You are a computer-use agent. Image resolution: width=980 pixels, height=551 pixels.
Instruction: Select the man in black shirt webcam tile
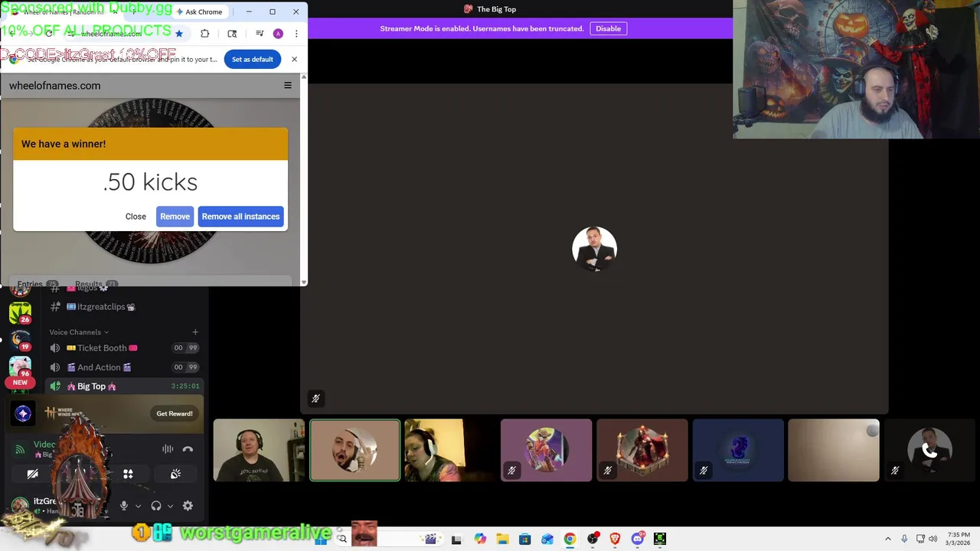coord(259,450)
